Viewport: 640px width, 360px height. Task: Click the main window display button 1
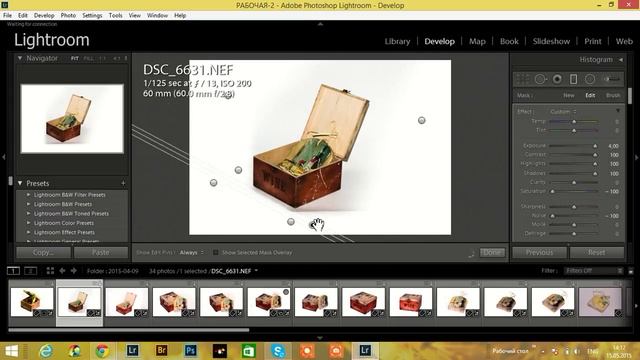(13, 271)
